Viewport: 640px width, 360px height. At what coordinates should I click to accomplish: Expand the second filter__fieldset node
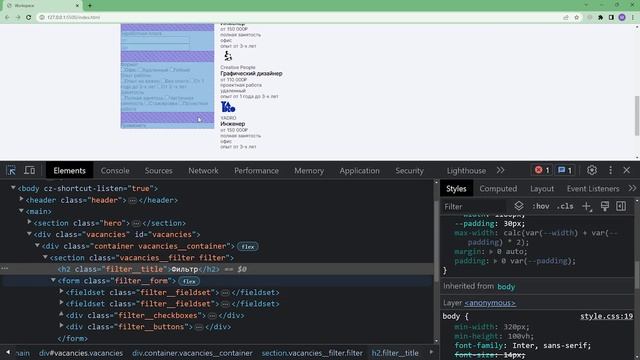pyautogui.click(x=61, y=303)
